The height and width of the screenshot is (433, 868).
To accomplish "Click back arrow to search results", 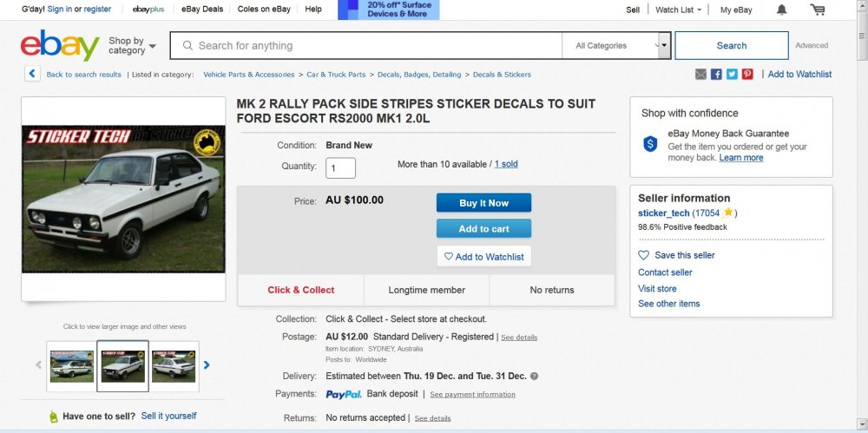I will 32,74.
